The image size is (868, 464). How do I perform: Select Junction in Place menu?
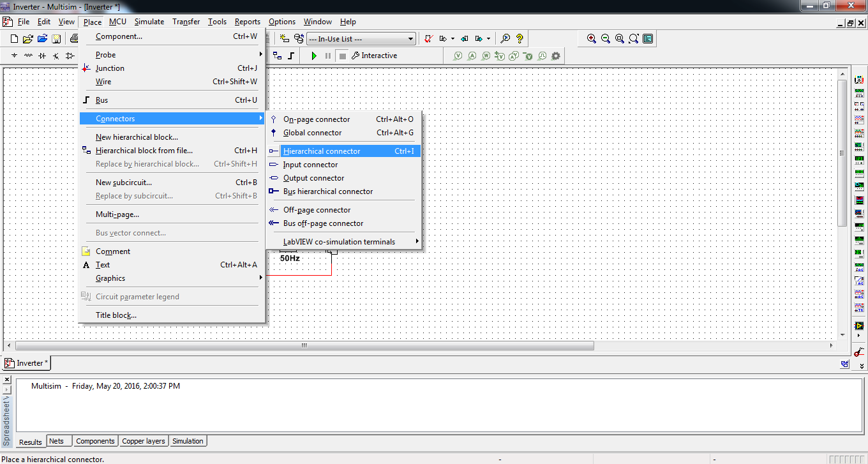click(x=172, y=68)
